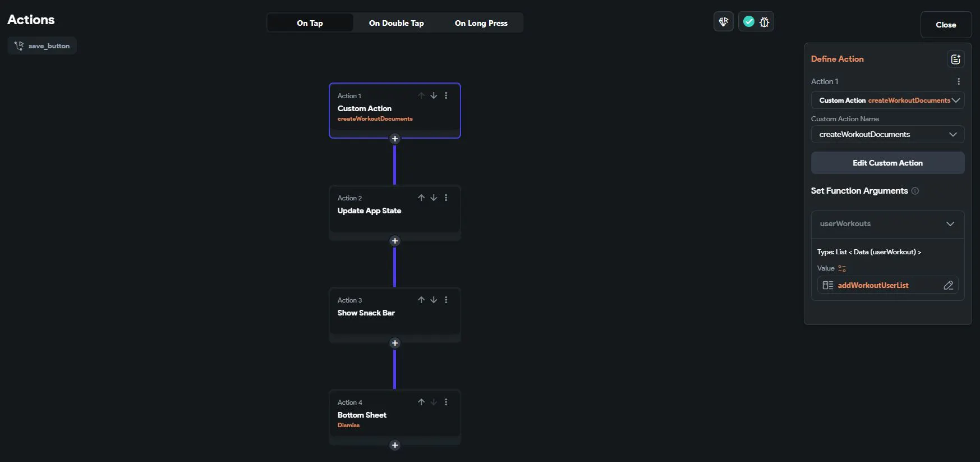Open the notes icon beside Define Action

956,59
